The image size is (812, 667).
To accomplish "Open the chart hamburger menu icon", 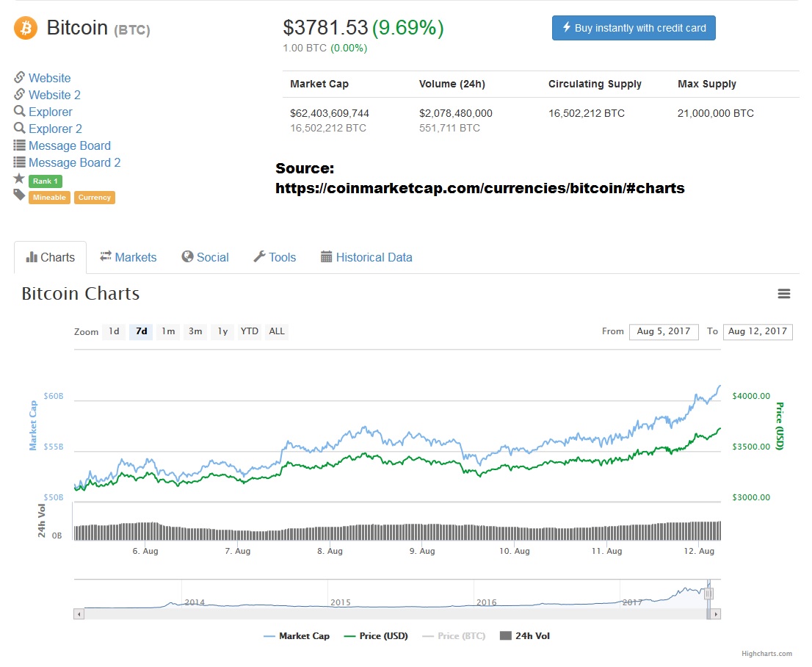I will (784, 294).
